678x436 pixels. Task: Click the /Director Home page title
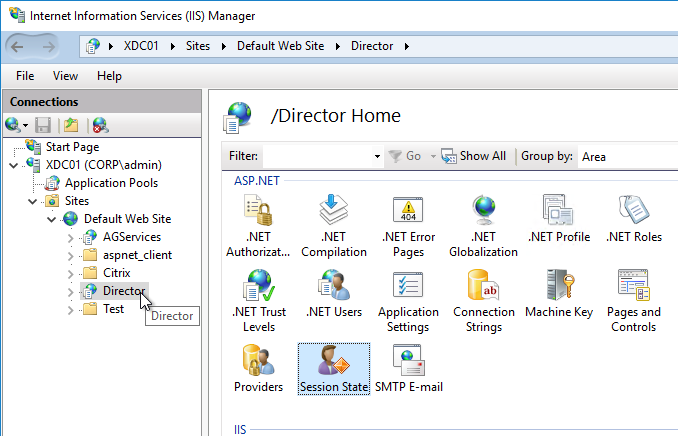click(336, 116)
